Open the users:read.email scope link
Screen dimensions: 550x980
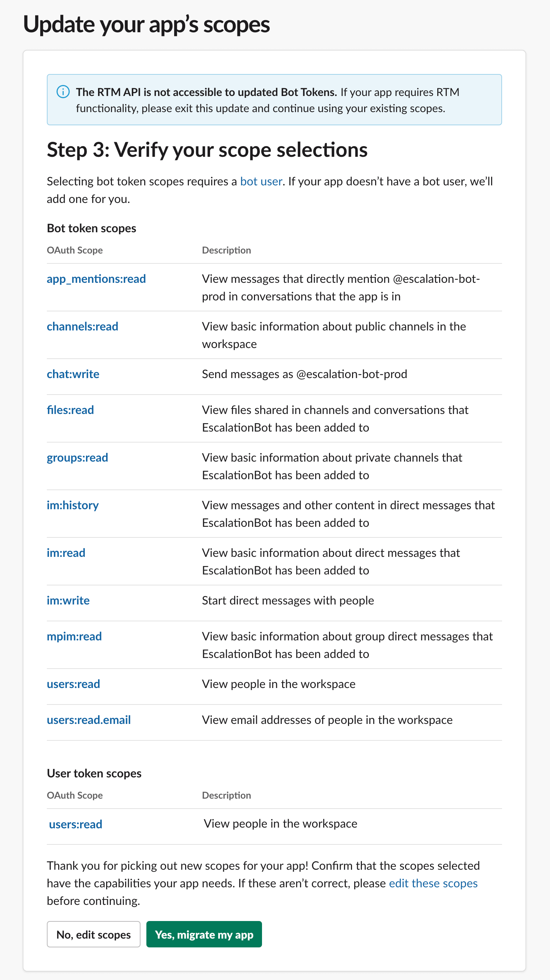pyautogui.click(x=89, y=720)
